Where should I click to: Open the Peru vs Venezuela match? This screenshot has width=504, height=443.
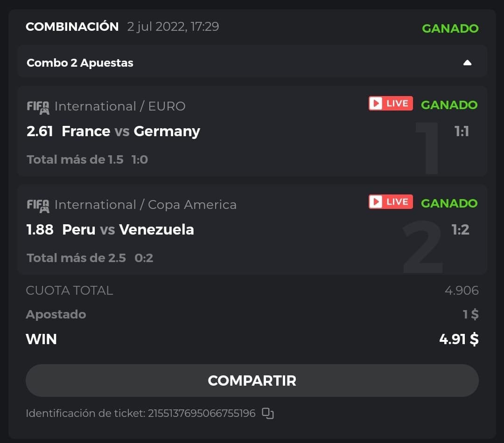pyautogui.click(x=128, y=230)
